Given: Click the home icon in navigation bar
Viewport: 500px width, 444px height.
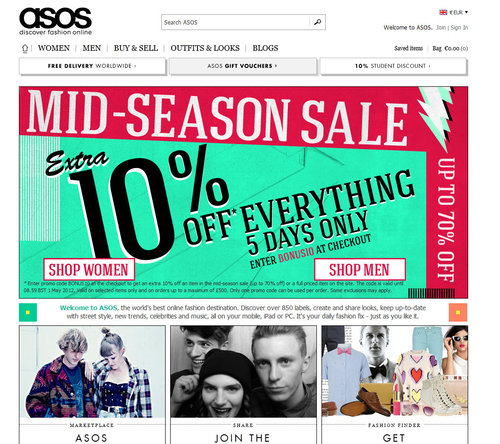Looking at the screenshot, I should pos(25,49).
